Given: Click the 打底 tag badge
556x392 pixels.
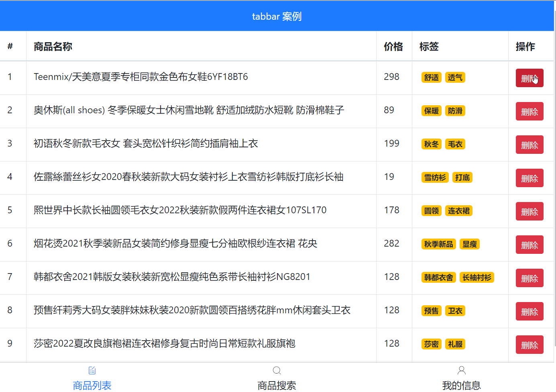Looking at the screenshot, I should tap(462, 178).
